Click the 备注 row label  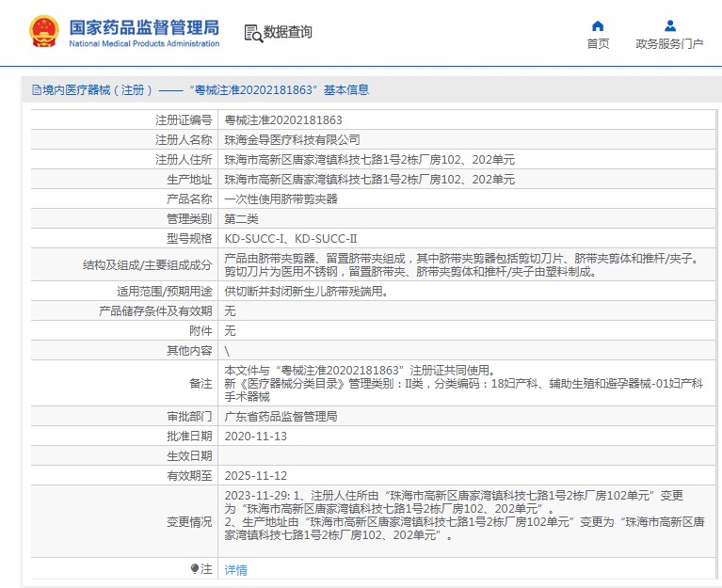201,383
